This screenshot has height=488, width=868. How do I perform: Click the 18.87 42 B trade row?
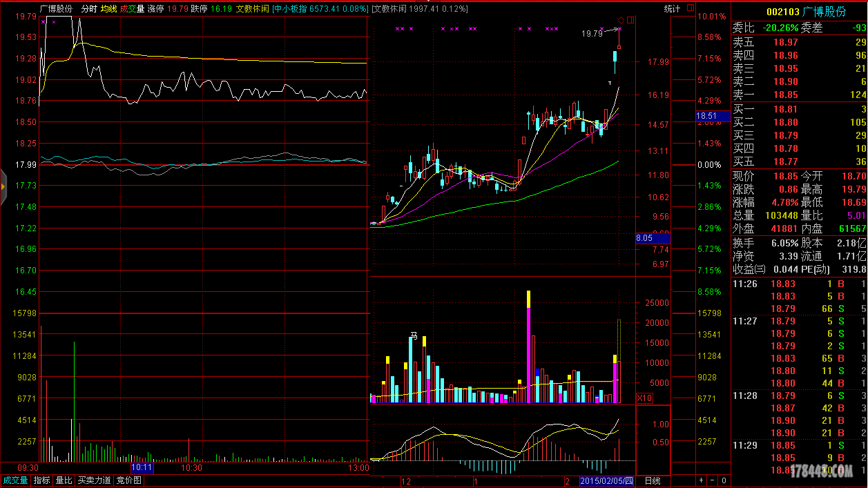(x=800, y=408)
